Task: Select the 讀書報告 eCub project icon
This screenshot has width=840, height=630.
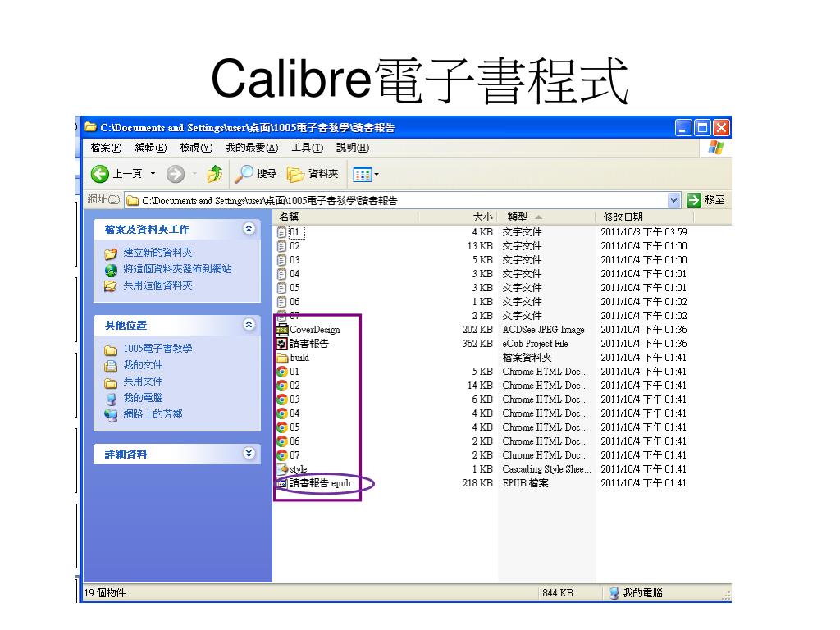Action: pyautogui.click(x=282, y=344)
